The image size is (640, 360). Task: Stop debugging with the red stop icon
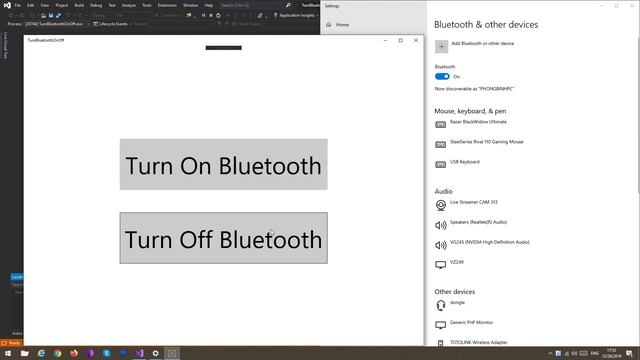pyautogui.click(x=211, y=16)
